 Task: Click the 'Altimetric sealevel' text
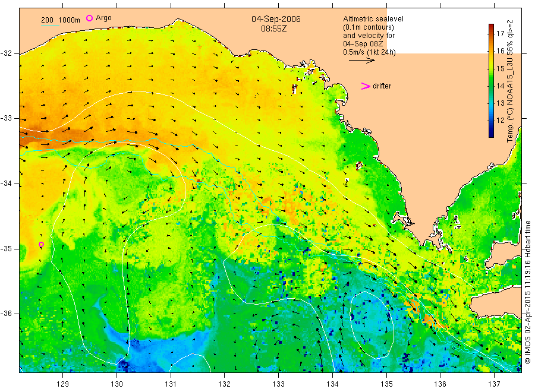(x=373, y=19)
